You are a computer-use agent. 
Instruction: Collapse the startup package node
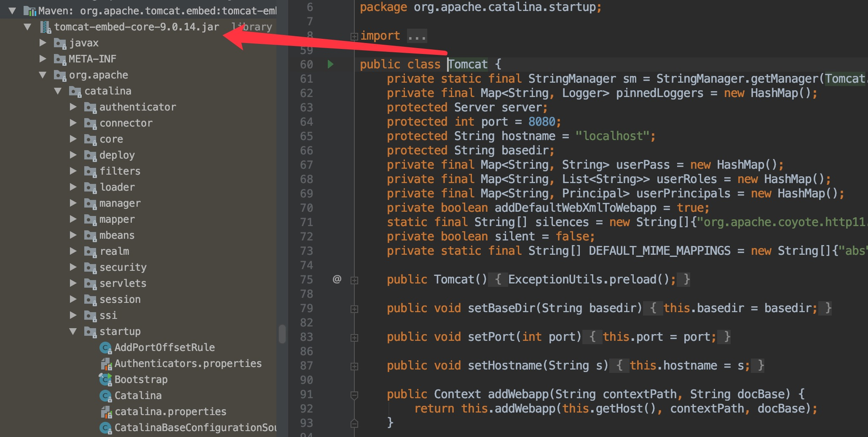(x=73, y=332)
